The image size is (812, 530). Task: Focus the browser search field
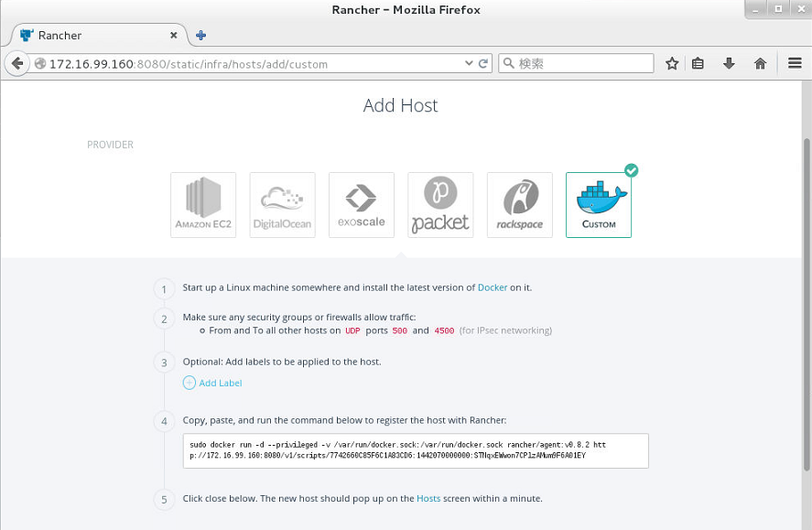tap(576, 63)
